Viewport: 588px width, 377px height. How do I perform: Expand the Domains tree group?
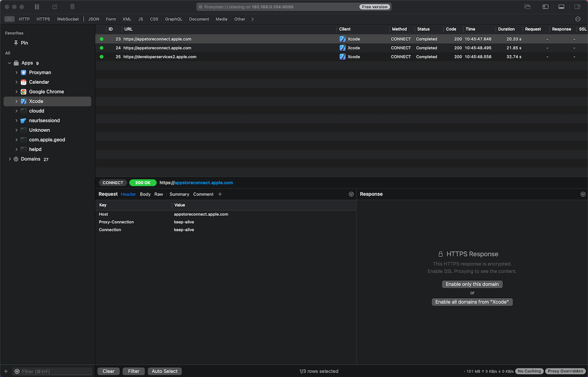10,159
